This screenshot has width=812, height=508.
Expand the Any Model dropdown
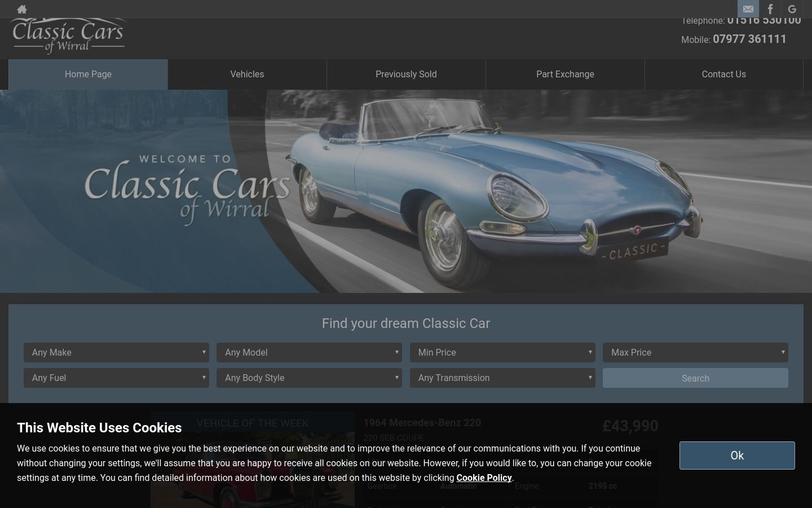(x=309, y=352)
